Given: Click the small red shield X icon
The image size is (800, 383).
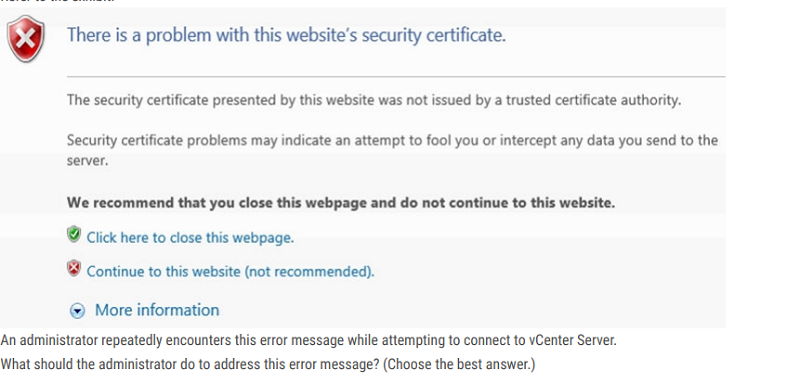Looking at the screenshot, I should click(74, 268).
